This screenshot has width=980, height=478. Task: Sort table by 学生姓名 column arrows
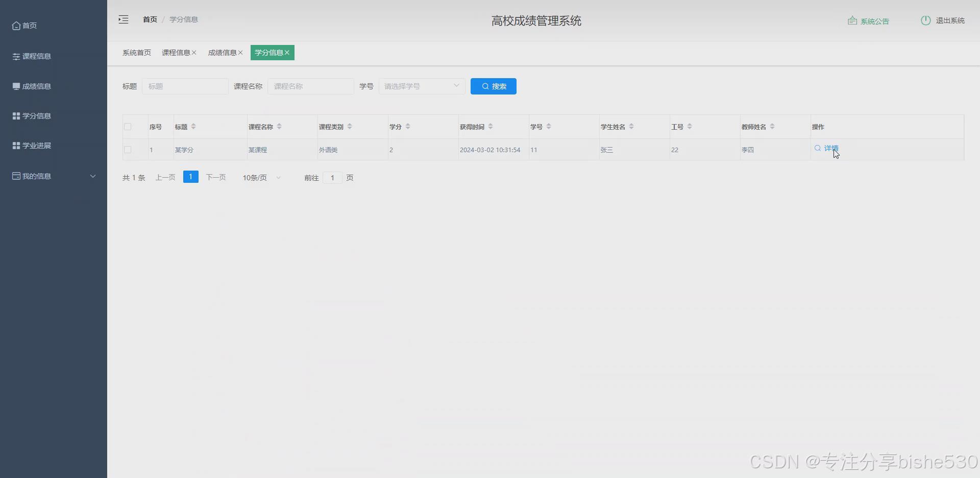(631, 127)
